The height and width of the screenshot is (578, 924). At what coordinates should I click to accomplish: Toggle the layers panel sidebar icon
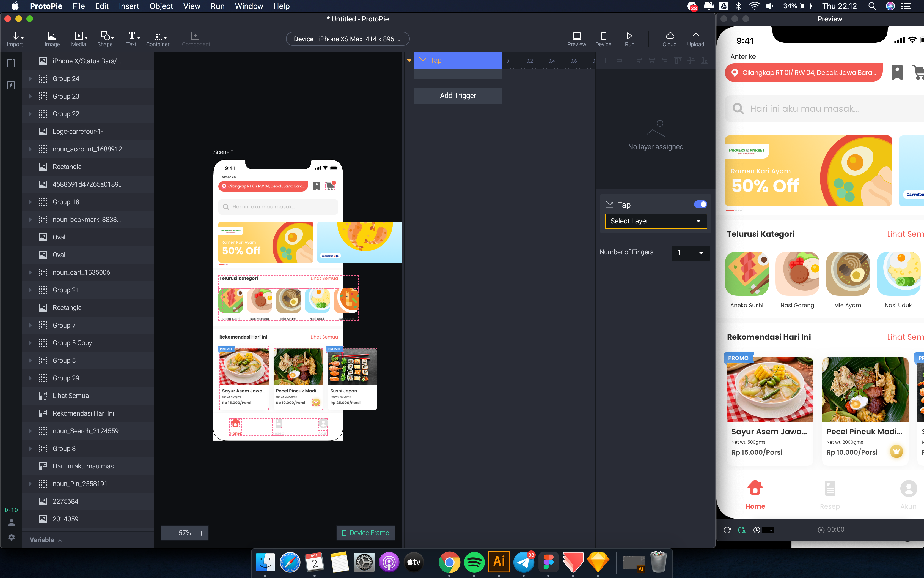[x=11, y=63]
